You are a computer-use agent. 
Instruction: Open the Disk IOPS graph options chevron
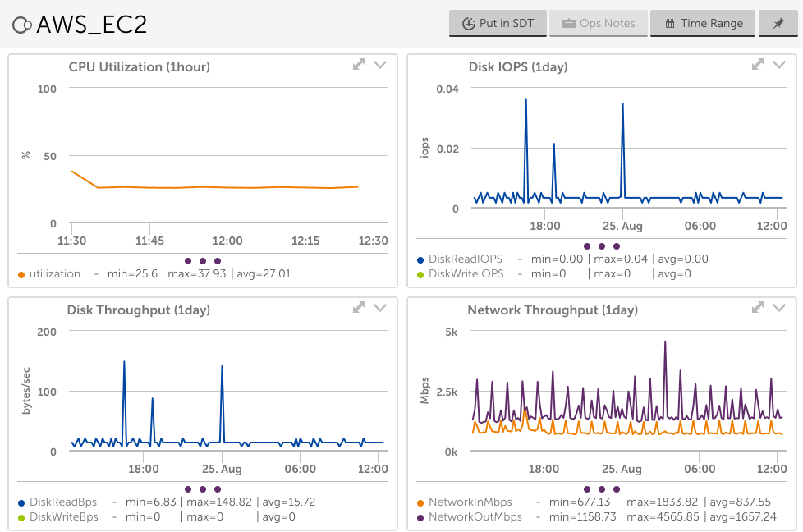pos(779,65)
